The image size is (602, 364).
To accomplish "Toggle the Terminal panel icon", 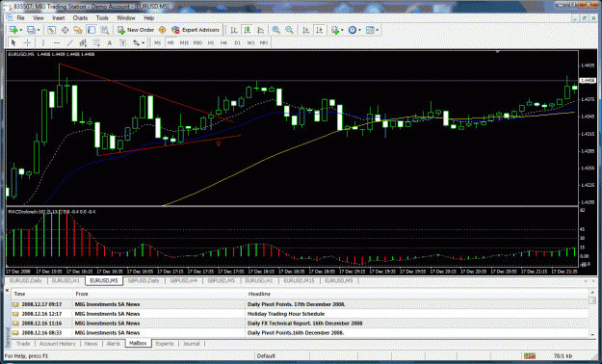I will (91, 30).
